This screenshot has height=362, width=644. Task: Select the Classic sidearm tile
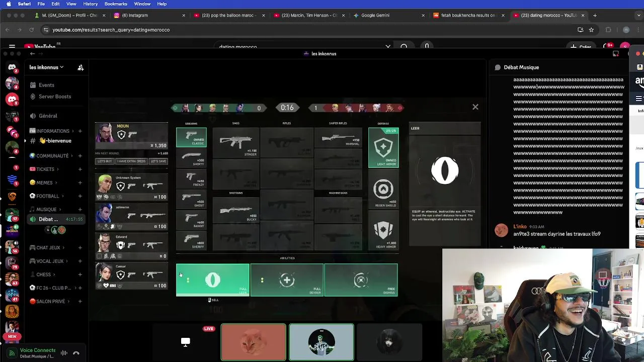191,137
